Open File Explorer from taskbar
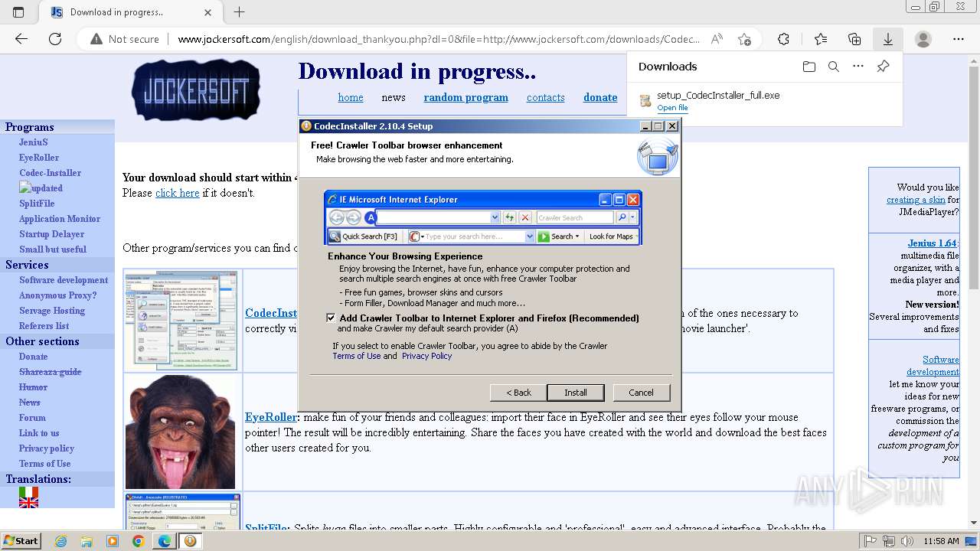The image size is (980, 551). click(x=87, y=541)
